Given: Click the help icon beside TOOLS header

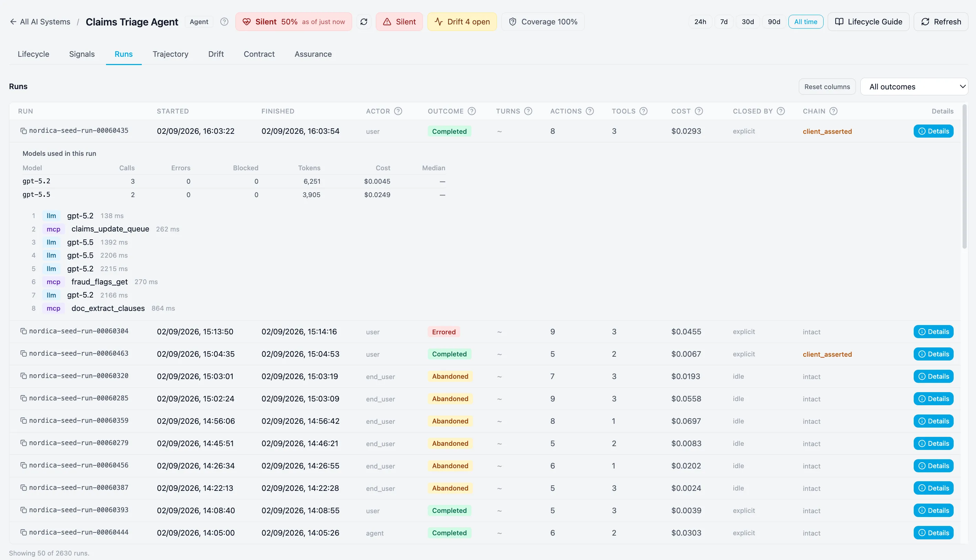Looking at the screenshot, I should click(644, 111).
